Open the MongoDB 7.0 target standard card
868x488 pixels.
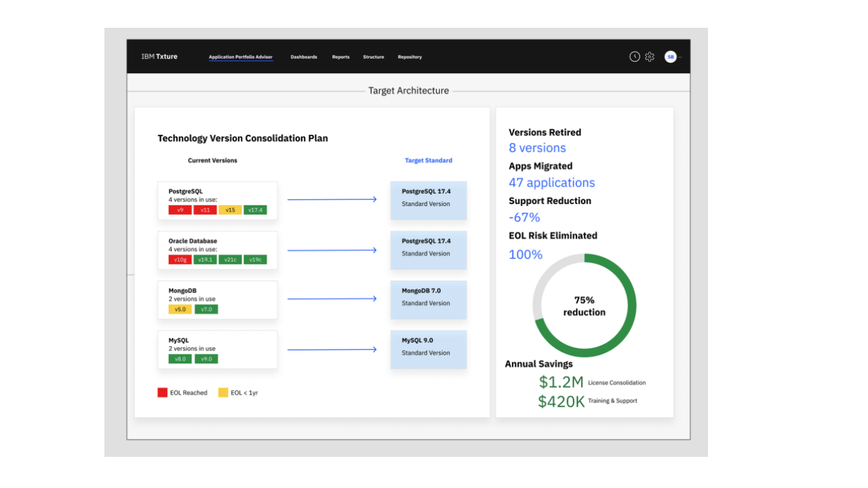tap(429, 300)
